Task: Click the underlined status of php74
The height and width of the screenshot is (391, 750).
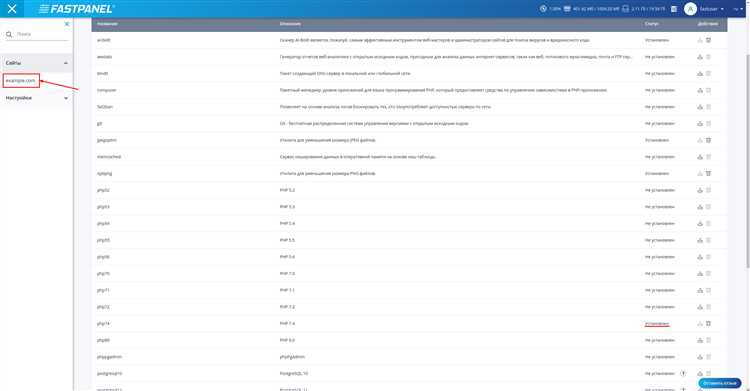Action: tap(657, 324)
